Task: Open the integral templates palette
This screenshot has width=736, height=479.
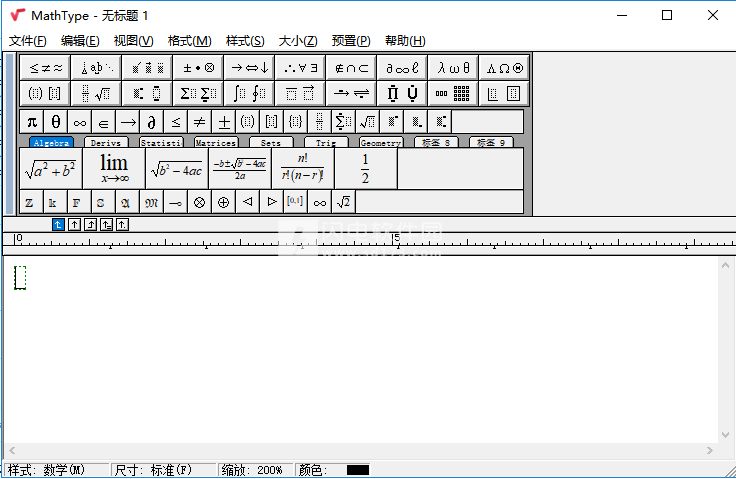Action: [x=250, y=93]
